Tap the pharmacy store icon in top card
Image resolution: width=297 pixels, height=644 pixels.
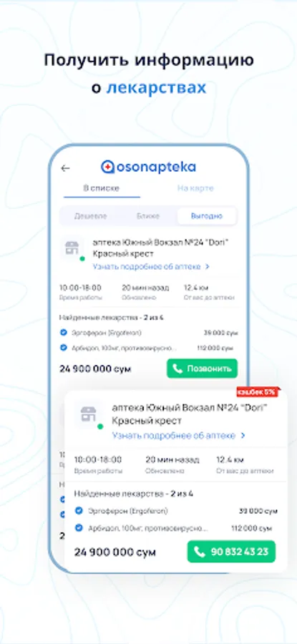(72, 248)
